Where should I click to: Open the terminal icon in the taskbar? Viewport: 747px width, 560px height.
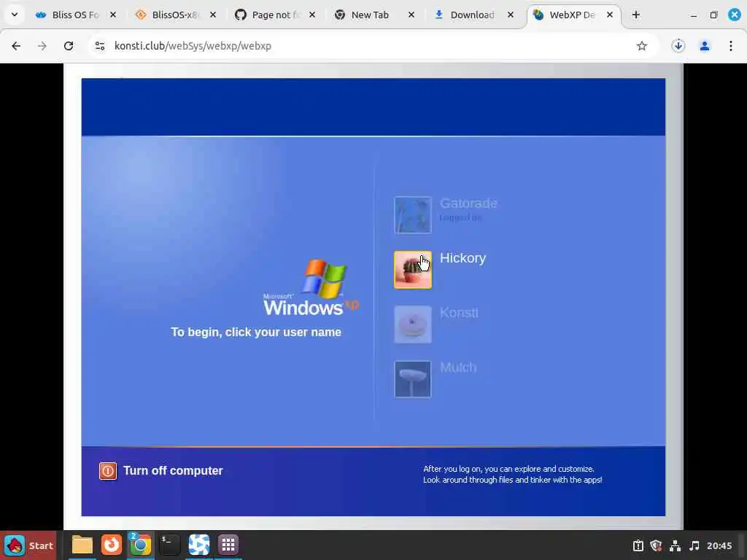tap(169, 545)
